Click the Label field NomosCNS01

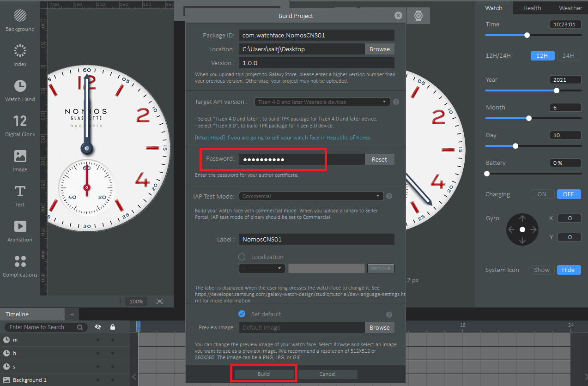pyautogui.click(x=316, y=239)
